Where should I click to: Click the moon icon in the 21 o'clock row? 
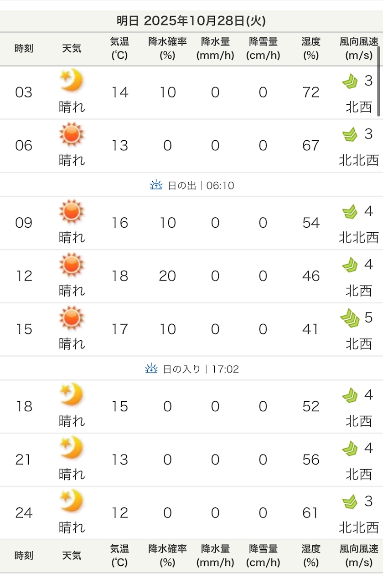click(72, 448)
